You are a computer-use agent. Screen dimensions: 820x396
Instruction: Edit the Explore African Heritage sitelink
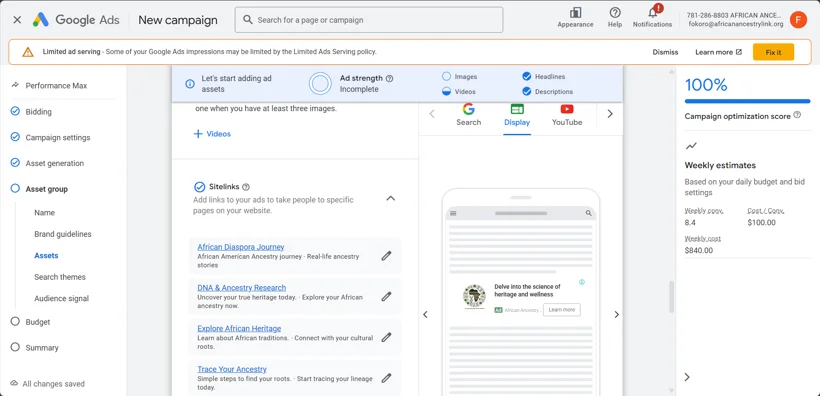tap(386, 337)
